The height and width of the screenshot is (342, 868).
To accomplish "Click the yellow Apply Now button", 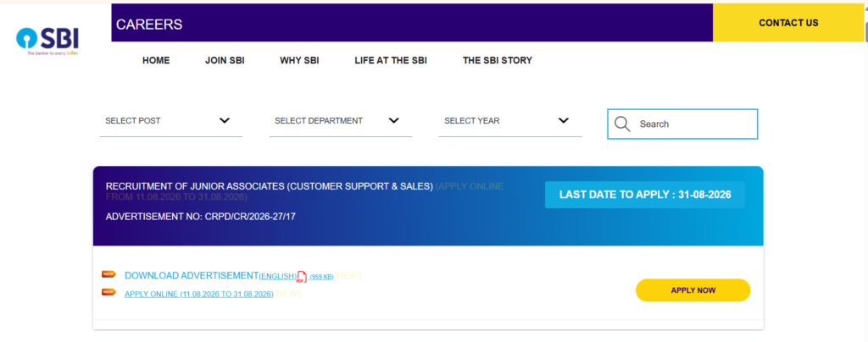I will (x=693, y=290).
